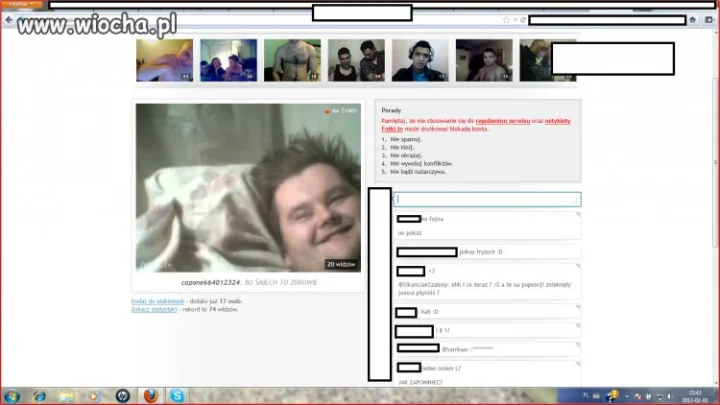Open the "regulaminu serwisu" link

[x=502, y=121]
